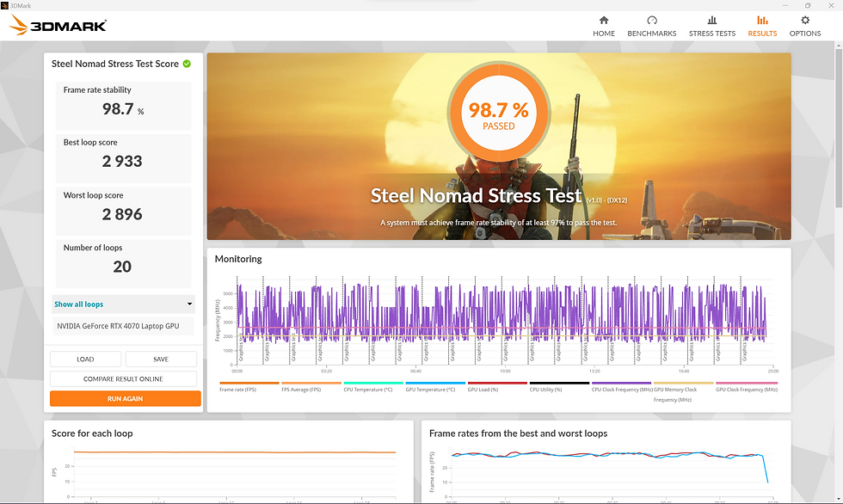This screenshot has width=843, height=504.
Task: Open Compare Result Online
Action: click(123, 378)
